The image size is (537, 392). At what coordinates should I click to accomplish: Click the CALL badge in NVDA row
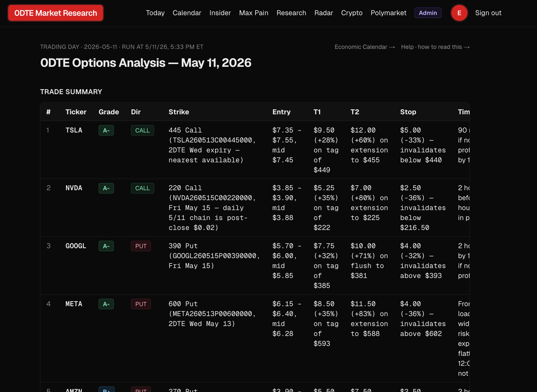pyautogui.click(x=143, y=188)
